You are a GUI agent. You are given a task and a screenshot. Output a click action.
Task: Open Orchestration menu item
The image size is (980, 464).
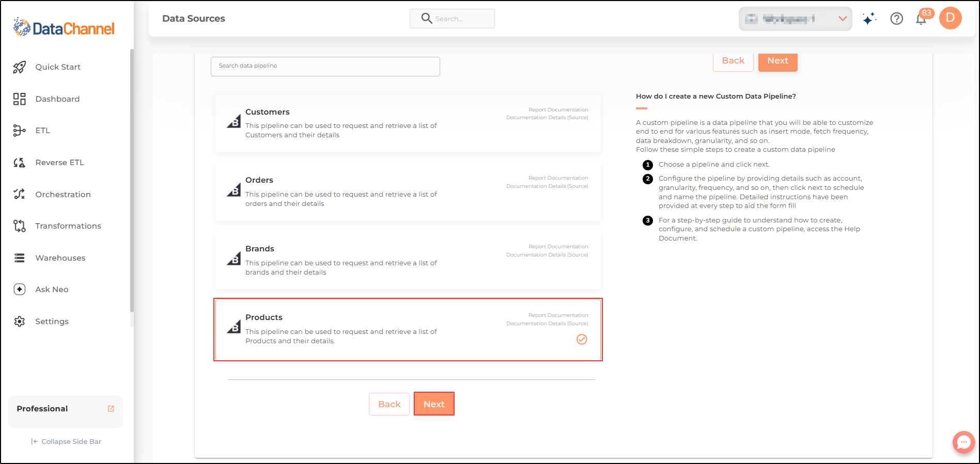click(63, 195)
